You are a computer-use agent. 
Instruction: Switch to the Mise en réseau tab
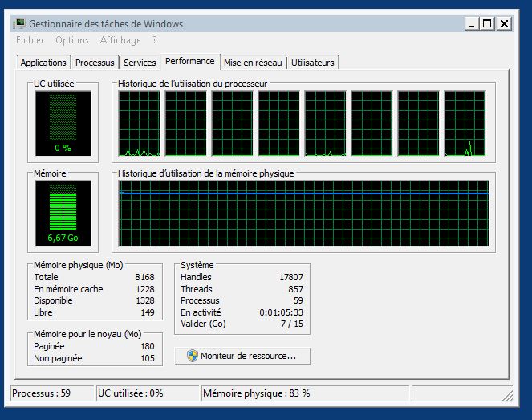click(x=253, y=63)
